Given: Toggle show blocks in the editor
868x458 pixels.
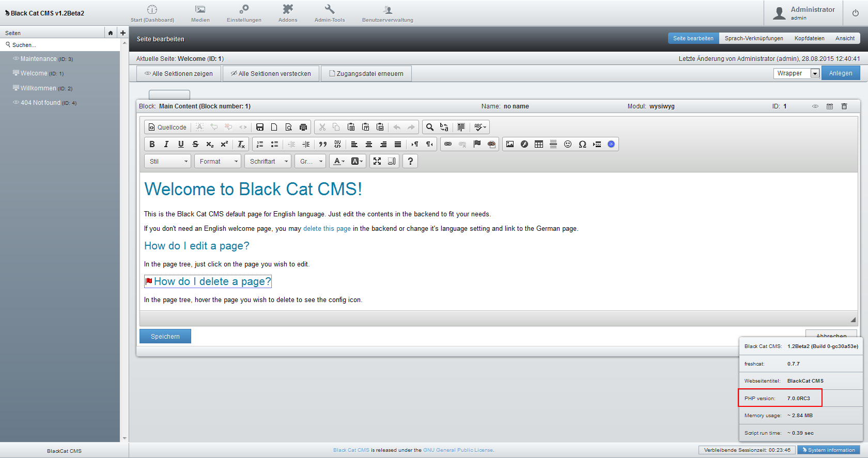Looking at the screenshot, I should [x=392, y=161].
